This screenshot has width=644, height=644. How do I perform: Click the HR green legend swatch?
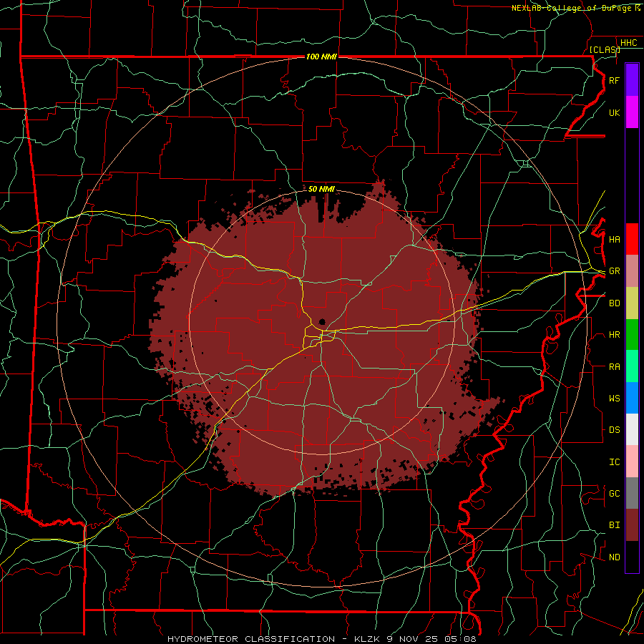tap(632, 334)
